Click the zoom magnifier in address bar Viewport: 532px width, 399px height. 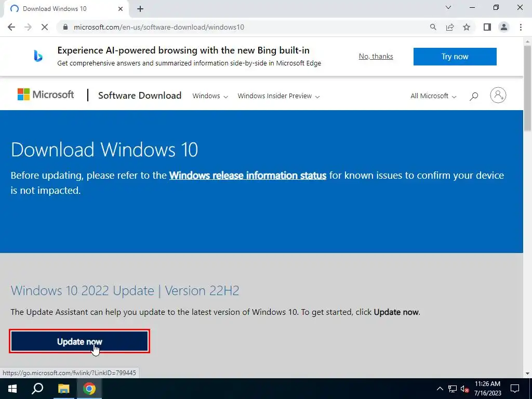point(433,27)
